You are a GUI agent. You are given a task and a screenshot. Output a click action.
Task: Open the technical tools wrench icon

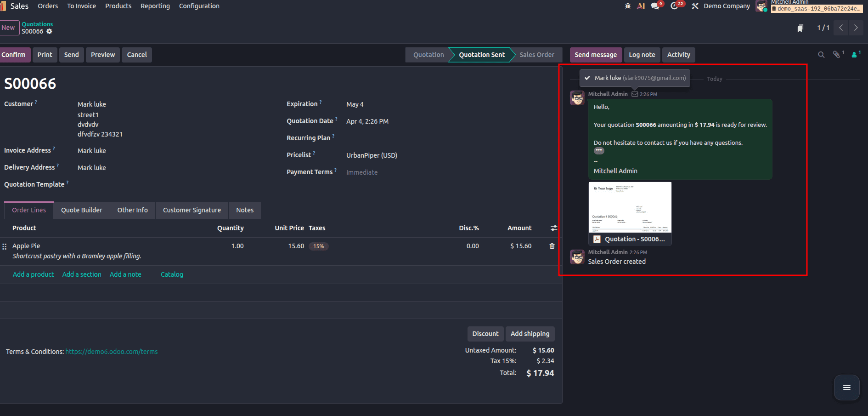pos(695,6)
